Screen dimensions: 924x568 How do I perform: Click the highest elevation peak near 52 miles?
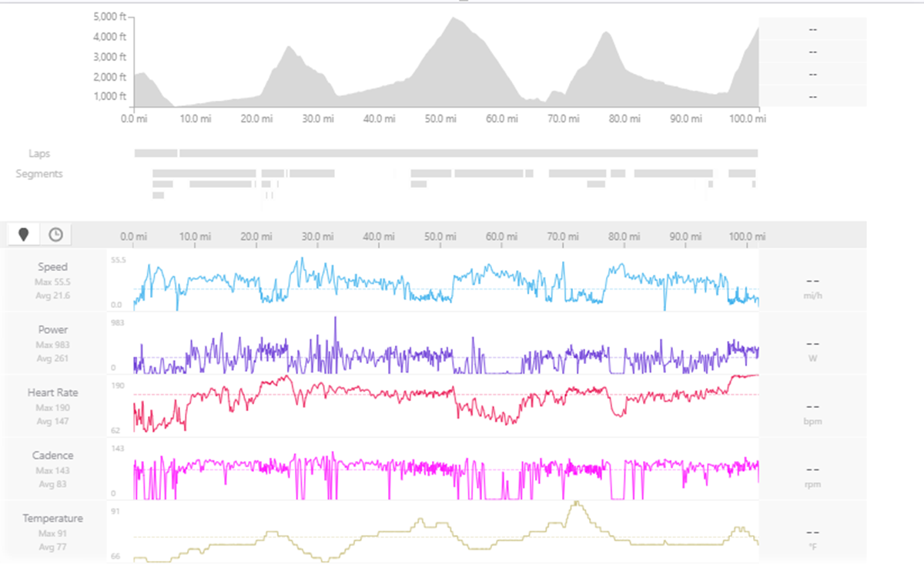pos(454,19)
